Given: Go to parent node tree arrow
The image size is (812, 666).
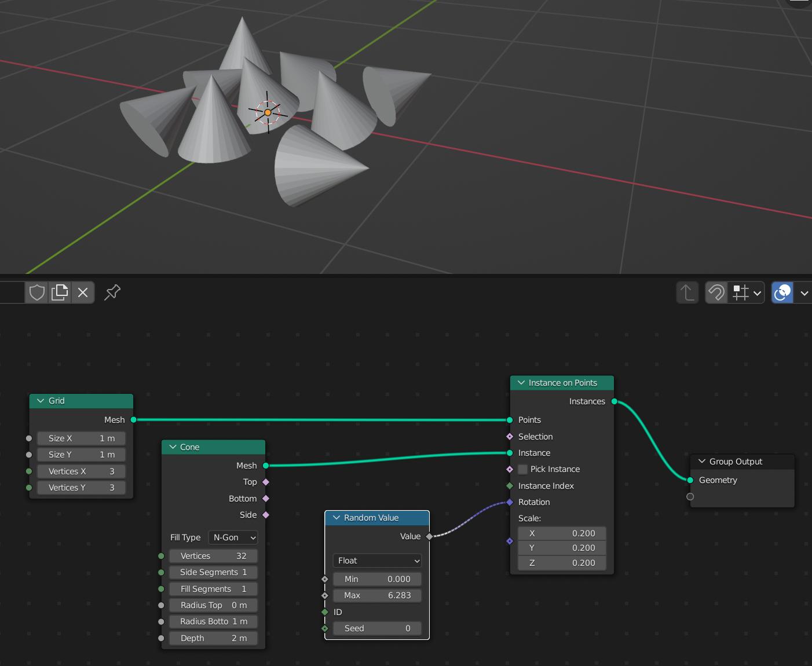Looking at the screenshot, I should click(x=687, y=292).
